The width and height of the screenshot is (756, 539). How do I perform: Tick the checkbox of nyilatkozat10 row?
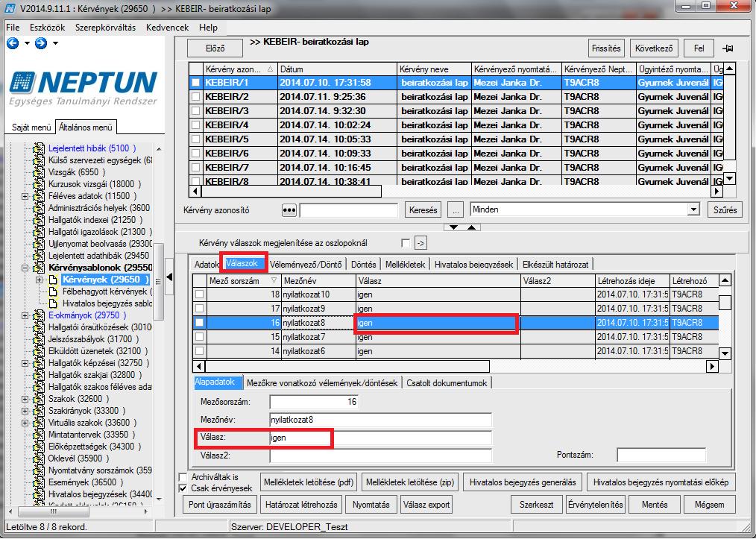(199, 294)
